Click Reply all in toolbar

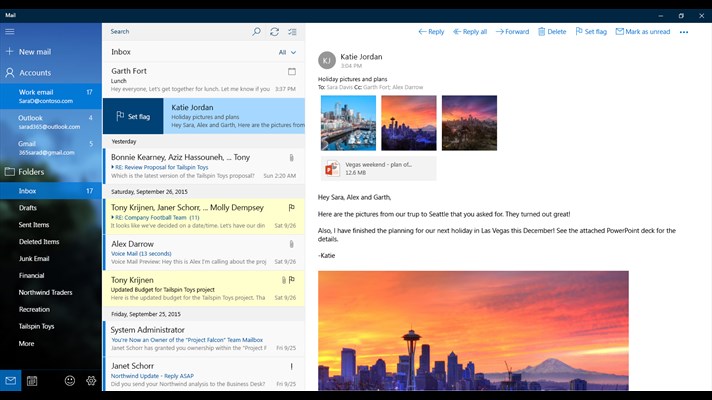coord(470,31)
